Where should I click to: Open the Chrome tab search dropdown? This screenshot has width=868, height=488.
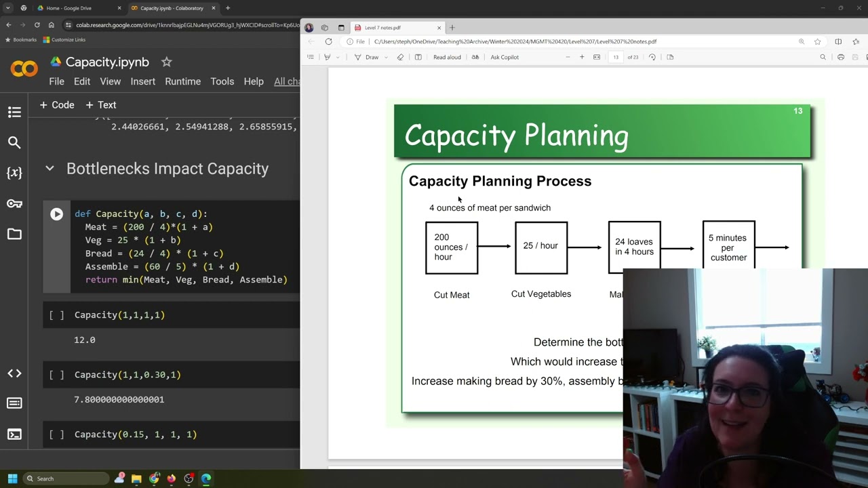pos(8,8)
